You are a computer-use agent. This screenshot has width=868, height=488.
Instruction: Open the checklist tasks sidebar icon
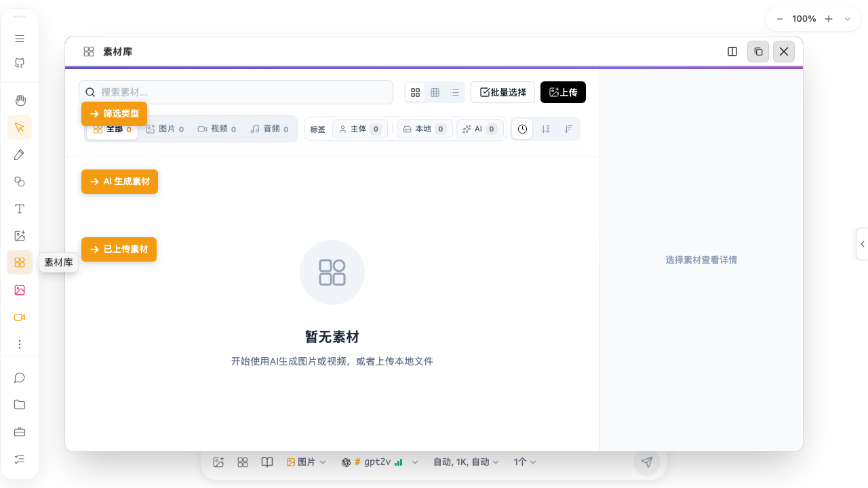coord(20,459)
